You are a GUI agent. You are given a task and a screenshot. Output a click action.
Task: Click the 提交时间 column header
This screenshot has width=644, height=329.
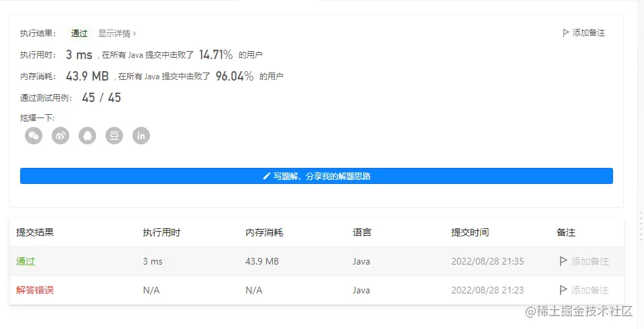(470, 232)
